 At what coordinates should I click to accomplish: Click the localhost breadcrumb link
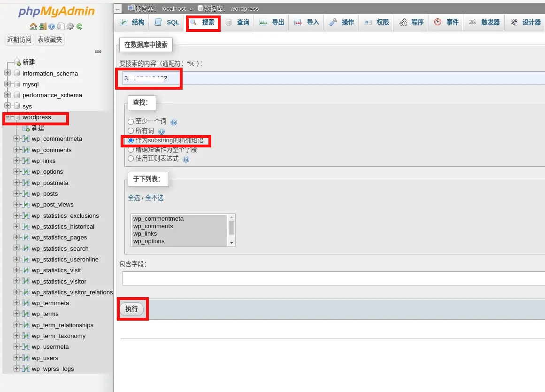[173, 9]
